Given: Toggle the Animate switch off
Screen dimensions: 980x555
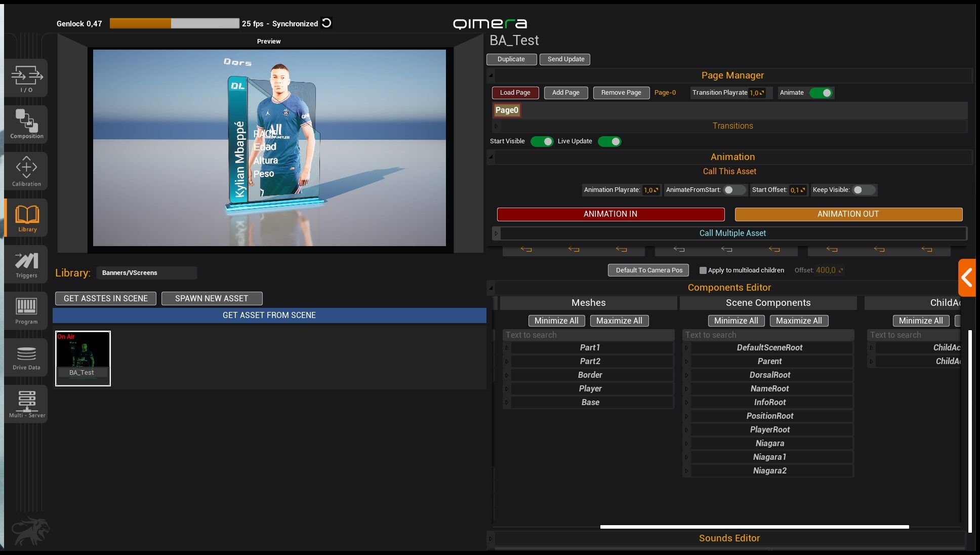Looking at the screenshot, I should coord(821,93).
